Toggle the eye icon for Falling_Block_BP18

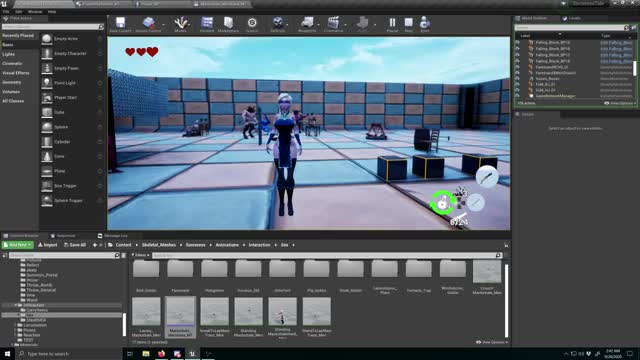[x=518, y=61]
